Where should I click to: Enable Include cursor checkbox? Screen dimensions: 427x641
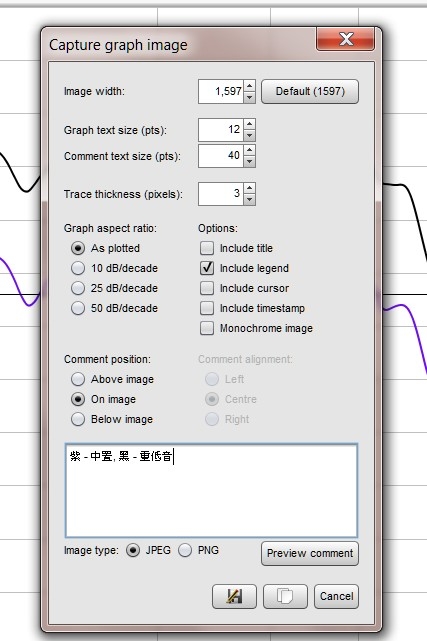pos(207,288)
